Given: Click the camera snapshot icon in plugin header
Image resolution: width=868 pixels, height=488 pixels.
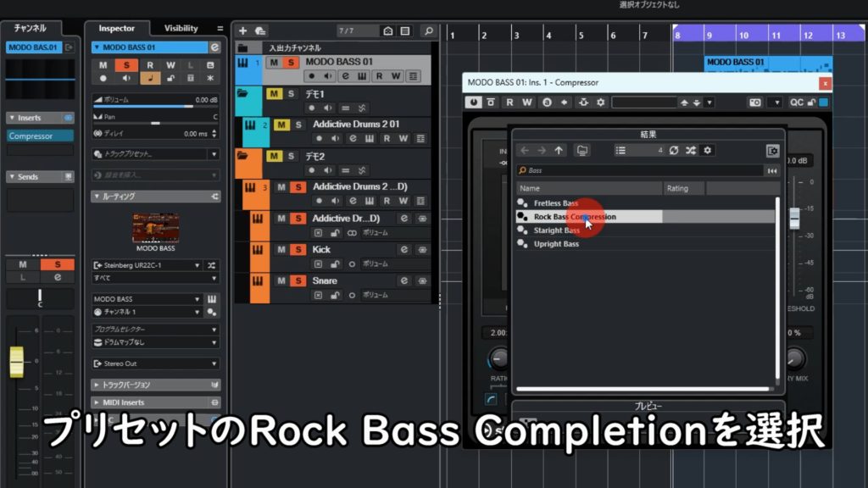Looking at the screenshot, I should tap(754, 103).
